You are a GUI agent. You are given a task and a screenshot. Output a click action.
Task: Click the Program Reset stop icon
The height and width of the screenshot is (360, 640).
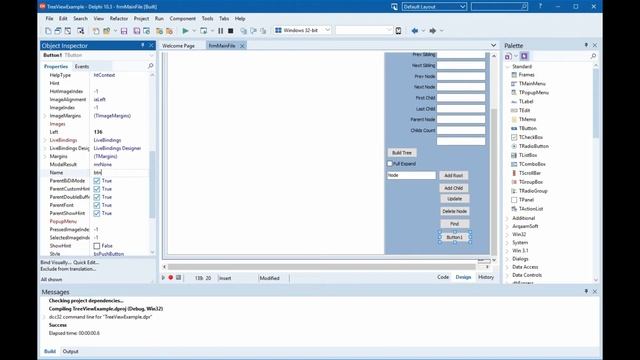[231, 31]
